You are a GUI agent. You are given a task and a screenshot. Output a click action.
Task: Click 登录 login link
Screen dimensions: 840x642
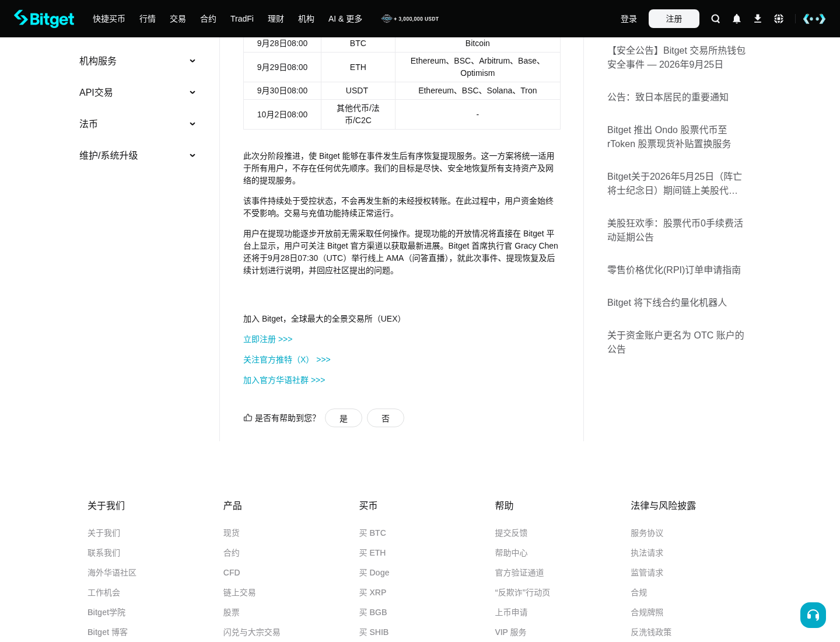pos(629,19)
